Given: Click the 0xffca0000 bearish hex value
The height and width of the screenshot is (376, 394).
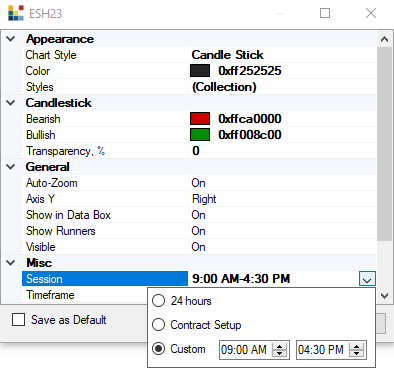Looking at the screenshot, I should 250,119.
